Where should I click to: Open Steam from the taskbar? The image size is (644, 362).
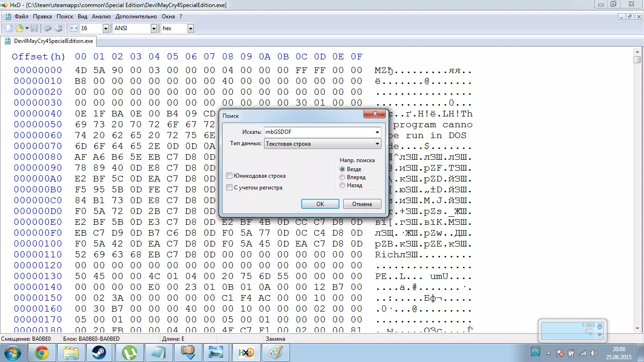(x=100, y=353)
